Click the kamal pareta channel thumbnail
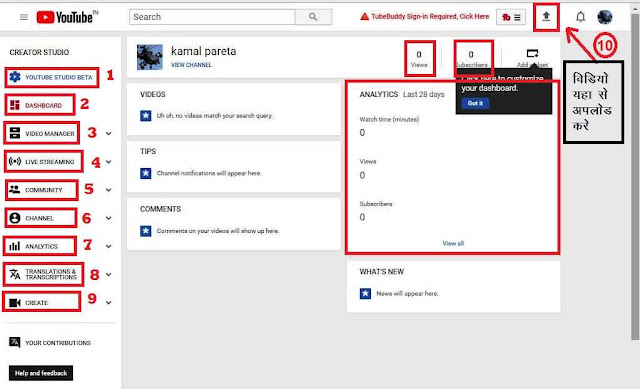This screenshot has width=640, height=389. [150, 57]
